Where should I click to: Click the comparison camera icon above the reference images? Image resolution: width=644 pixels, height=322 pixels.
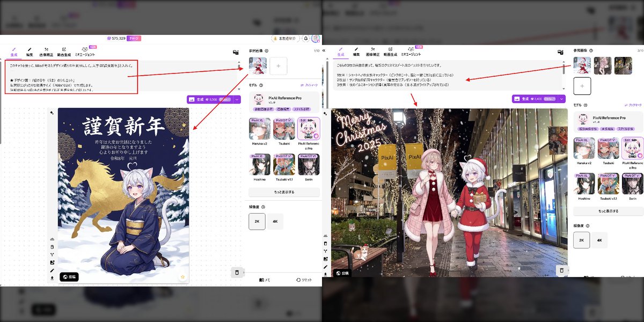pos(236,52)
